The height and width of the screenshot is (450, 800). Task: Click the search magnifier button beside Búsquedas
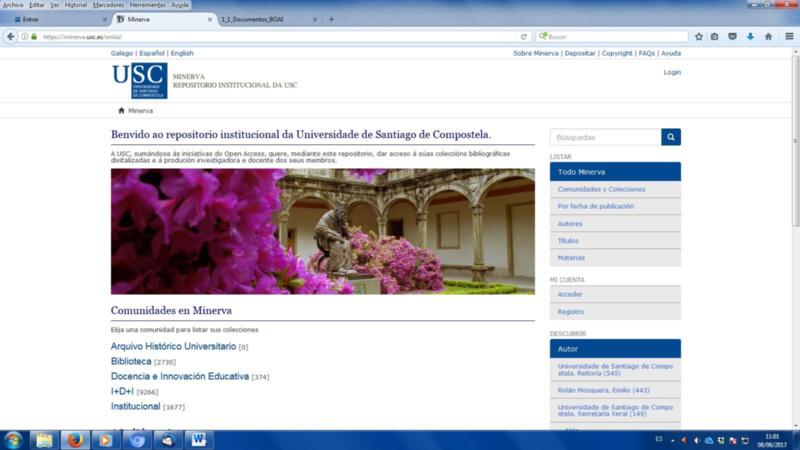click(670, 137)
